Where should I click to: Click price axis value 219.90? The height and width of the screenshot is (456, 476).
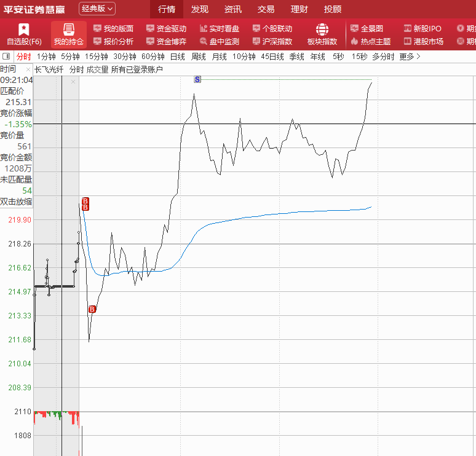pyautogui.click(x=20, y=219)
